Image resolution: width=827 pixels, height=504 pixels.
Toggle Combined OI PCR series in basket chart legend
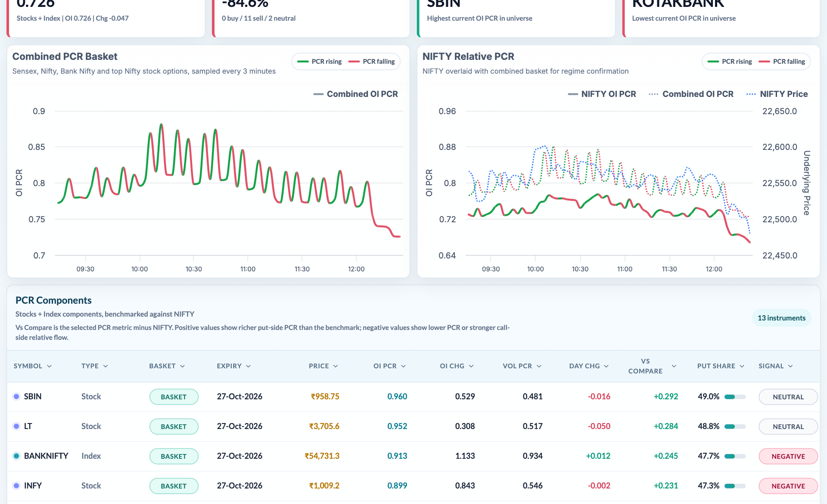(x=356, y=94)
